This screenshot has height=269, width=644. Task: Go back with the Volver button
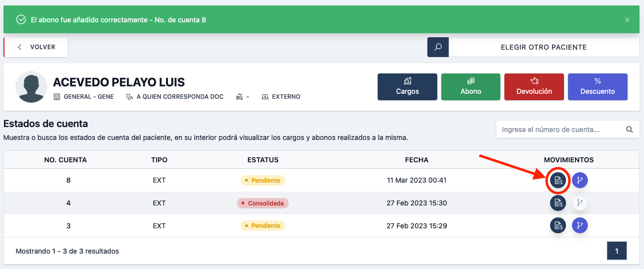36,47
